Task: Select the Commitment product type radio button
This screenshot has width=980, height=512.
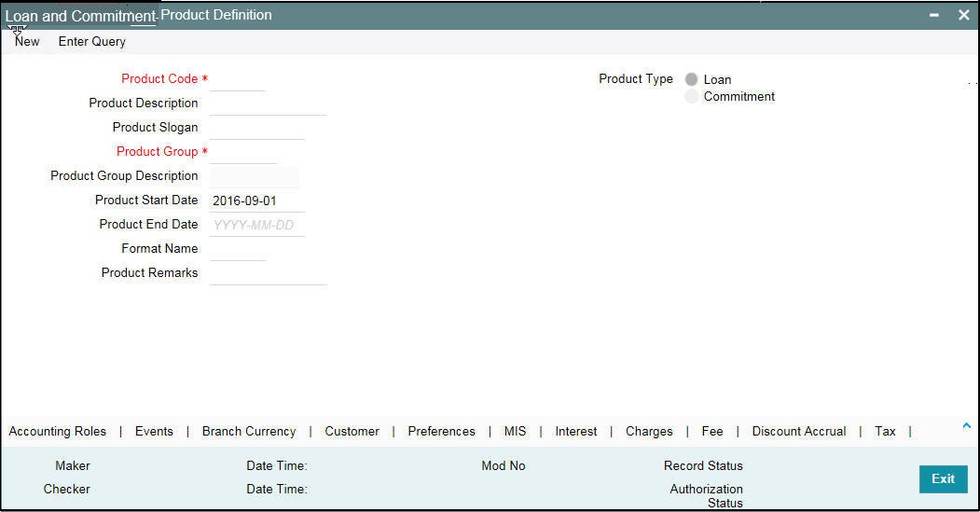Action: point(691,96)
